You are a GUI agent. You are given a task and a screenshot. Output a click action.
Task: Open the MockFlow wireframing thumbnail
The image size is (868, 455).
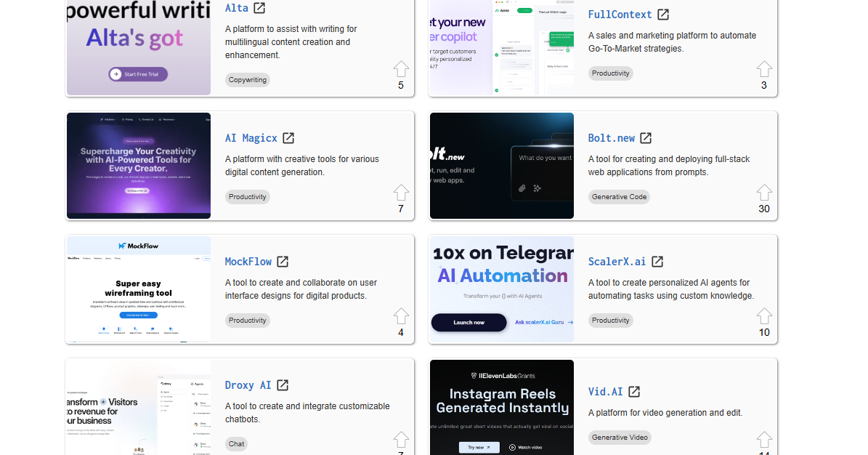click(x=139, y=289)
